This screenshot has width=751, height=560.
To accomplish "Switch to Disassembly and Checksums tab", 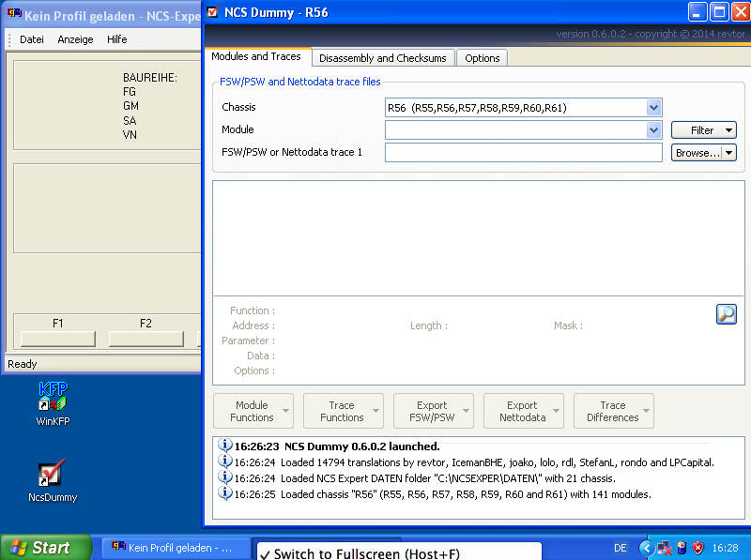I will pos(382,58).
